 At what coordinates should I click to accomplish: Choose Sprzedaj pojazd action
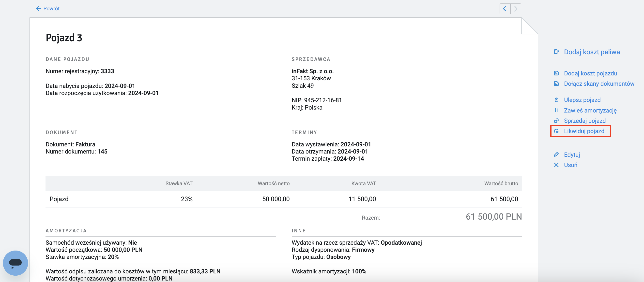click(x=584, y=121)
